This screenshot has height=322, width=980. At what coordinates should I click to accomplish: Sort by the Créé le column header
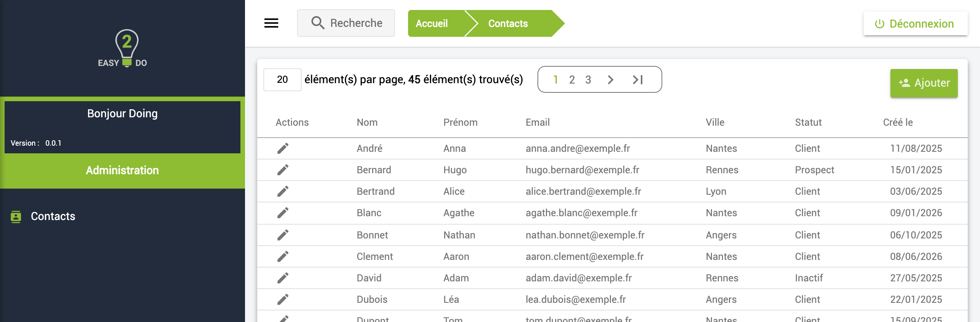(x=898, y=122)
